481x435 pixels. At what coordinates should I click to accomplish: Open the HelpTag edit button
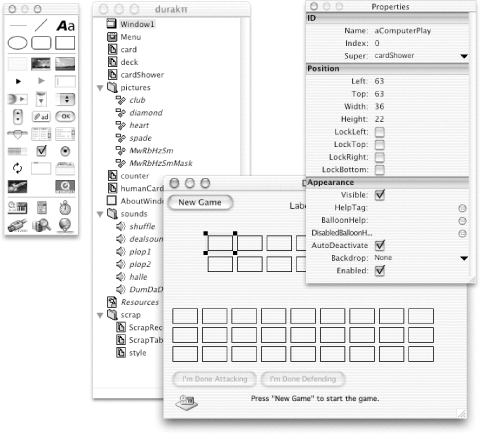click(x=462, y=209)
